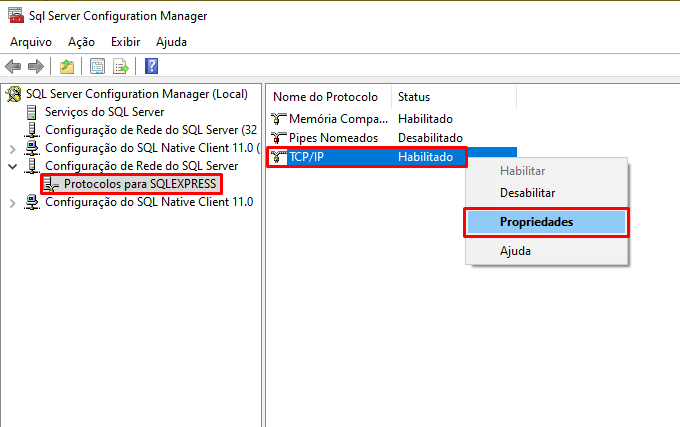The height and width of the screenshot is (427, 680).
Task: Click Desabilitado status of Pipes Nomeados
Action: point(430,138)
